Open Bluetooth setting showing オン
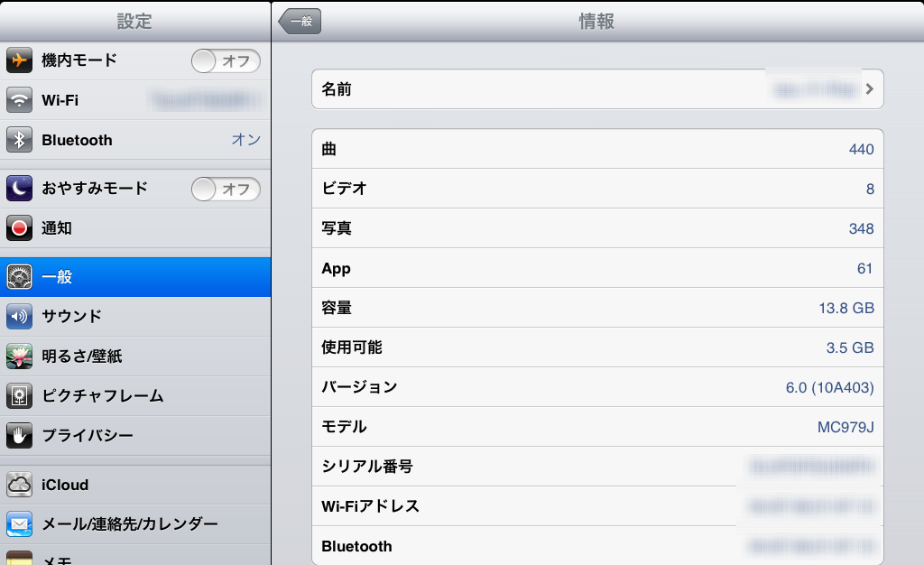 (x=135, y=140)
